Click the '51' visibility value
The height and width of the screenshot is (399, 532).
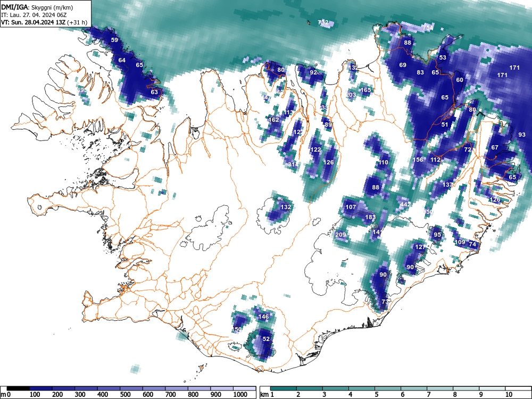coord(445,124)
